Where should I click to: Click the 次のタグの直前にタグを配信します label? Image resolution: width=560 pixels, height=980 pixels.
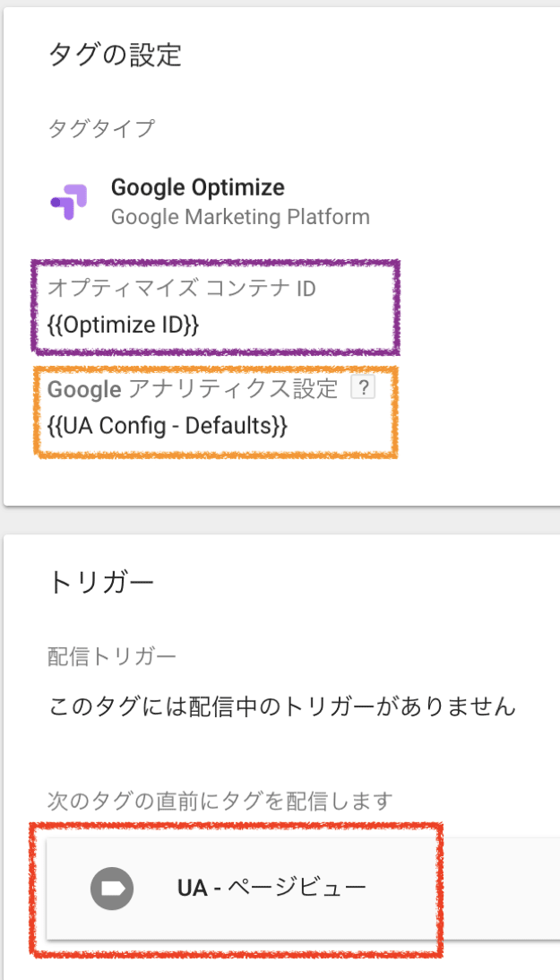[x=220, y=798]
